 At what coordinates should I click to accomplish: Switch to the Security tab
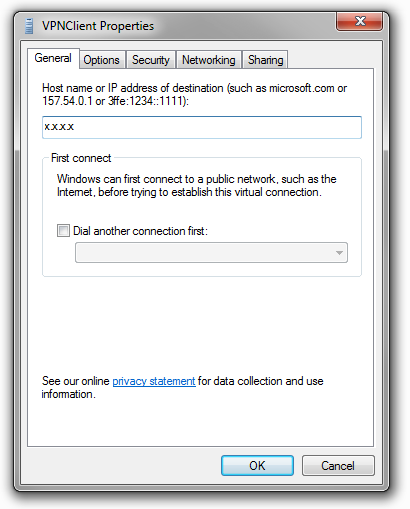click(x=151, y=60)
